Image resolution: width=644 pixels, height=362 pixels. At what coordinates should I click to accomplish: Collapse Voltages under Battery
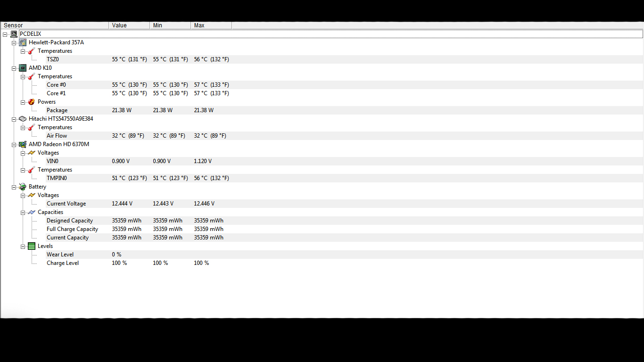[x=23, y=196]
